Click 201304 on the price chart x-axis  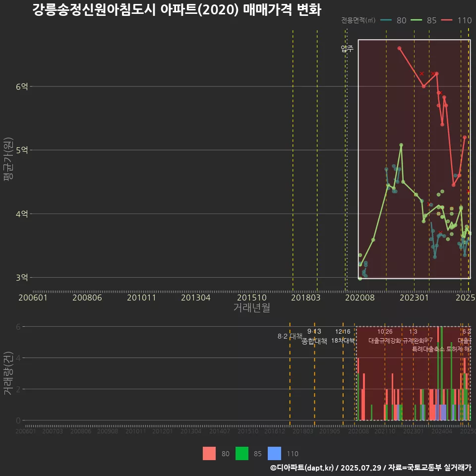pyautogui.click(x=196, y=297)
